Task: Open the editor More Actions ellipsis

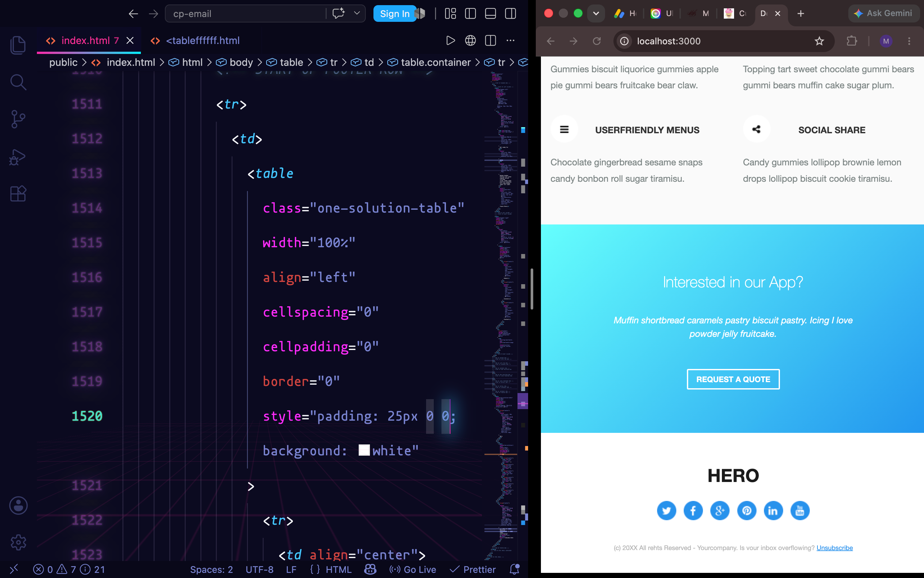Action: pos(510,40)
